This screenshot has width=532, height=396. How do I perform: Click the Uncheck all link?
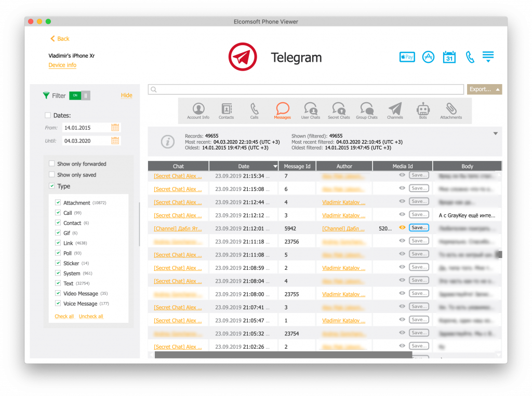(x=91, y=317)
